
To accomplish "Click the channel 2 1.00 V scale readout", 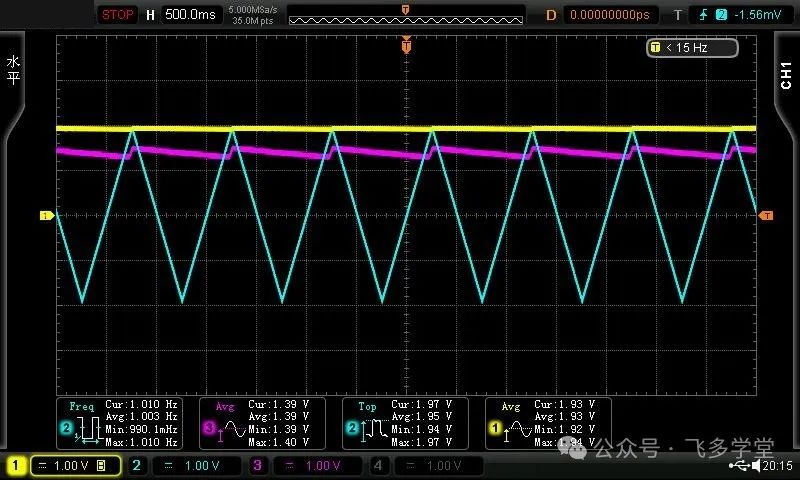I will tap(202, 466).
